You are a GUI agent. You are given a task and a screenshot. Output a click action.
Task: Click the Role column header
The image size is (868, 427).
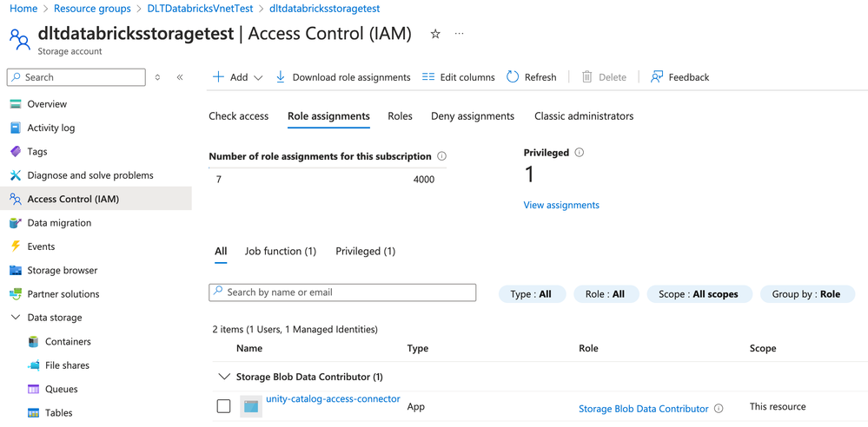(x=588, y=349)
